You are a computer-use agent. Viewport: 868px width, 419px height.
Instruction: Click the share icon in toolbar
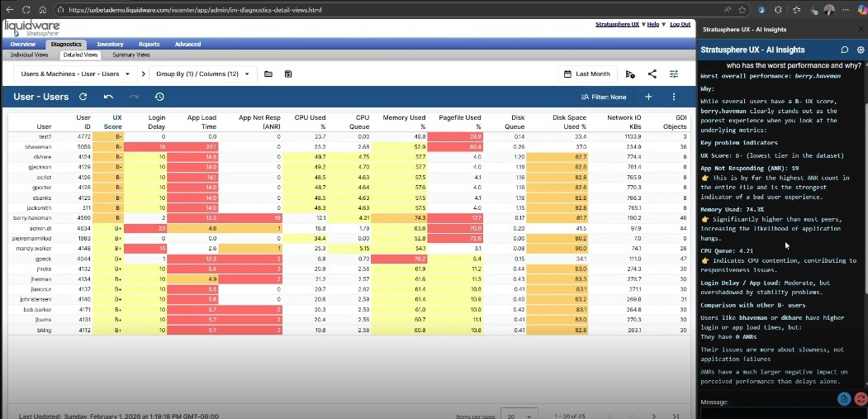[x=652, y=74]
